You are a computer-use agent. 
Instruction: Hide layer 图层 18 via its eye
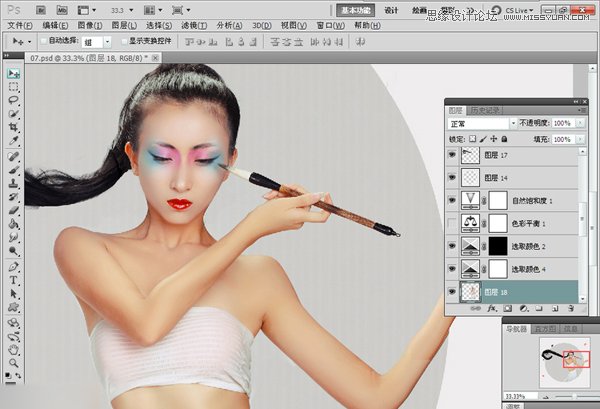pos(452,292)
